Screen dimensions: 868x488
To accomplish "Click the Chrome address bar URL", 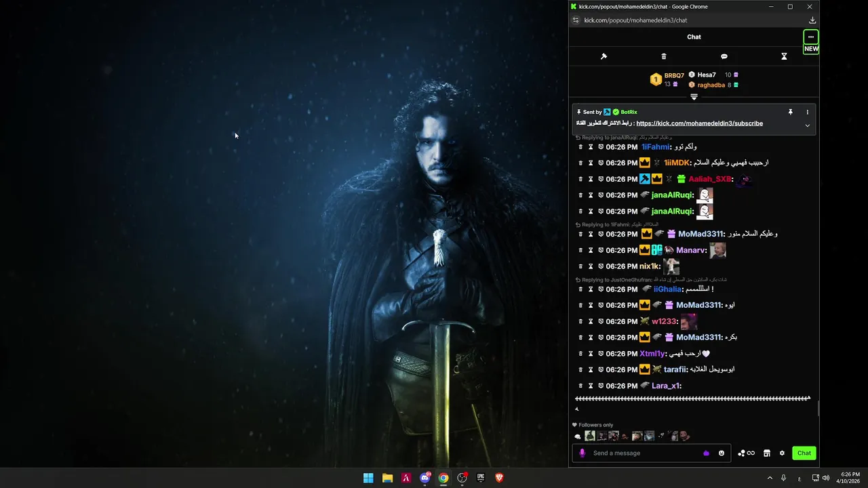I will [x=635, y=20].
